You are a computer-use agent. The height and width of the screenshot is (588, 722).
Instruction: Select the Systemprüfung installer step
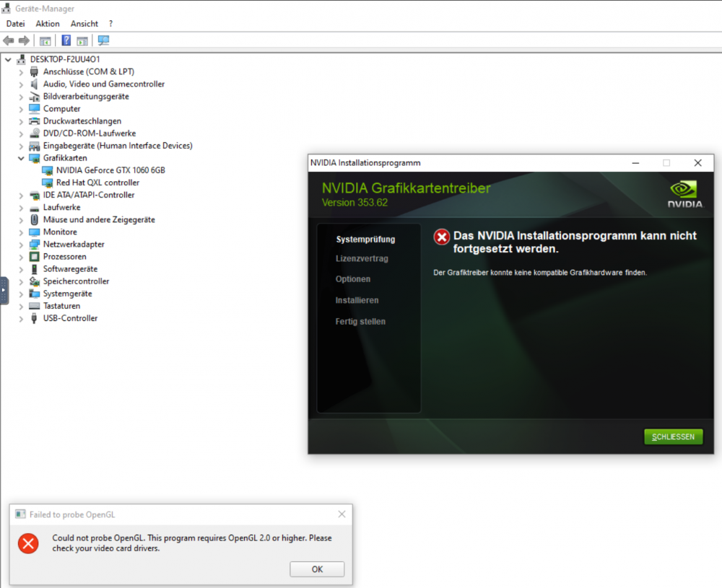[365, 240]
